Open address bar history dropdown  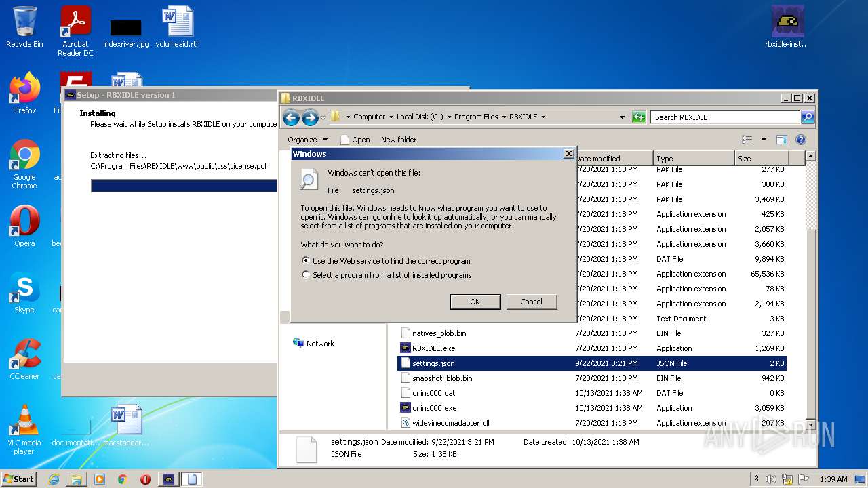(622, 117)
